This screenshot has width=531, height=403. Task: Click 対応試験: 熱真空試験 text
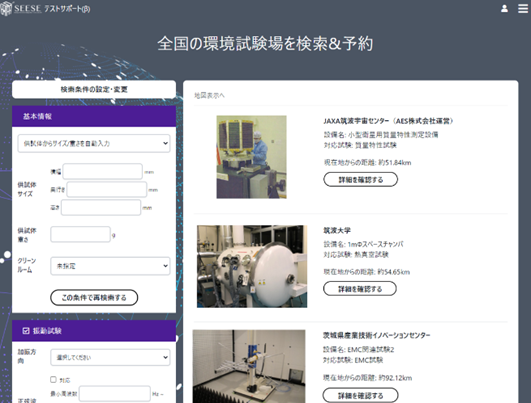coord(356,255)
